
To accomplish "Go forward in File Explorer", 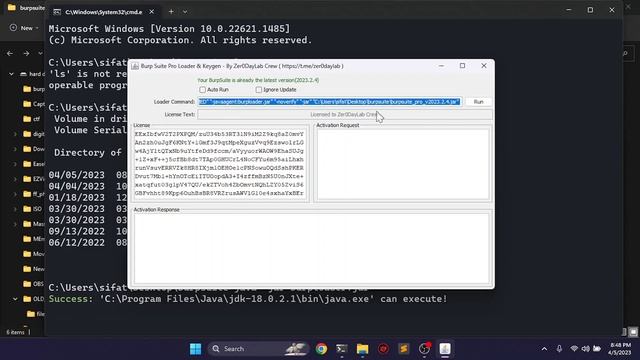I will (26, 53).
